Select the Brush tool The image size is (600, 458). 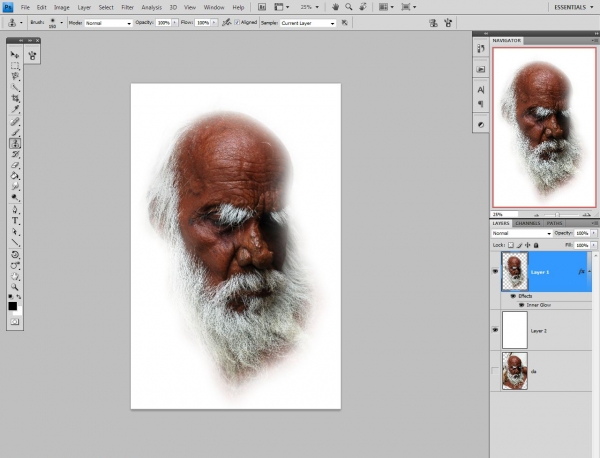tap(15, 132)
